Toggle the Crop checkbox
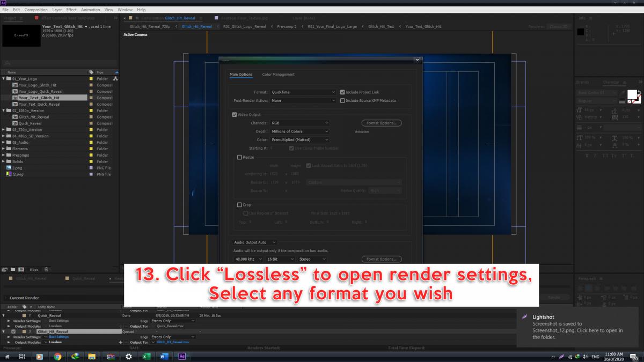Screen dimensions: 644x362 (x=239, y=204)
